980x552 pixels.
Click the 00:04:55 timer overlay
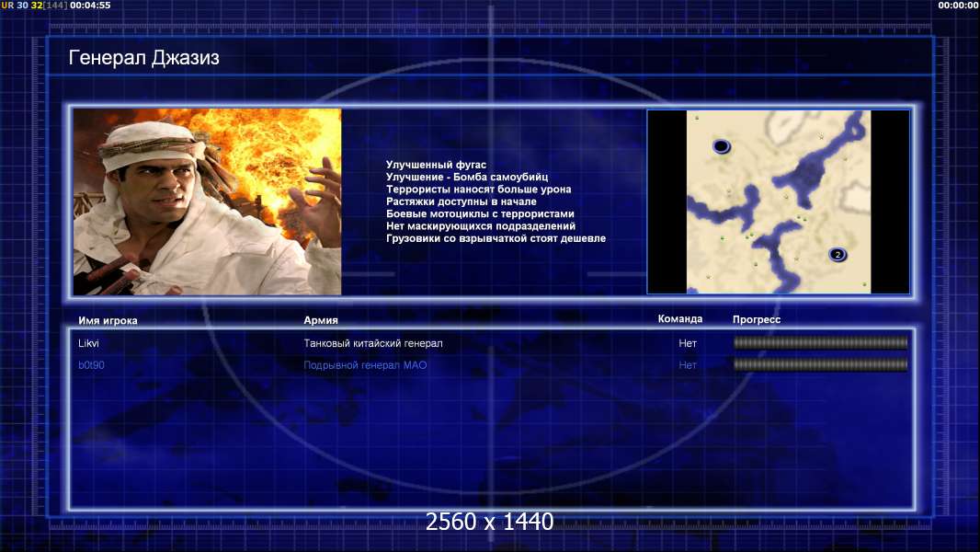(x=90, y=5)
